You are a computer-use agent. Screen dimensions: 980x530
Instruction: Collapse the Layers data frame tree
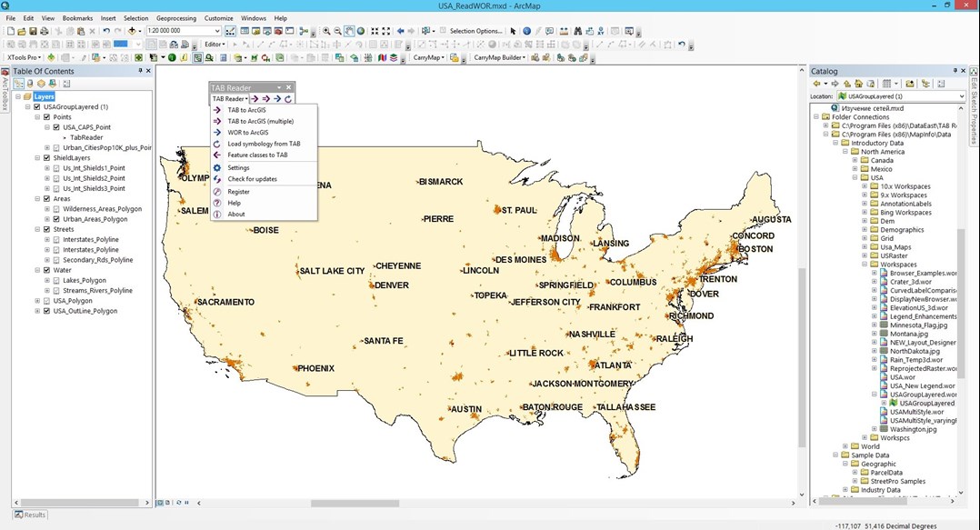(x=18, y=97)
